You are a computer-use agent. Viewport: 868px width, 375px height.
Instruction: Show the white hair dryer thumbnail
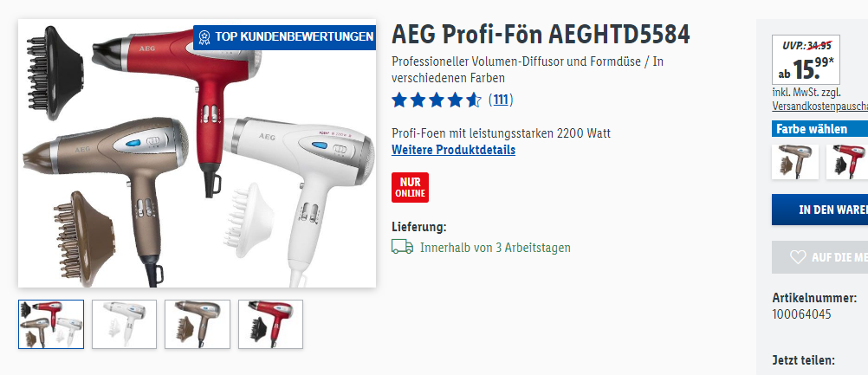point(124,324)
